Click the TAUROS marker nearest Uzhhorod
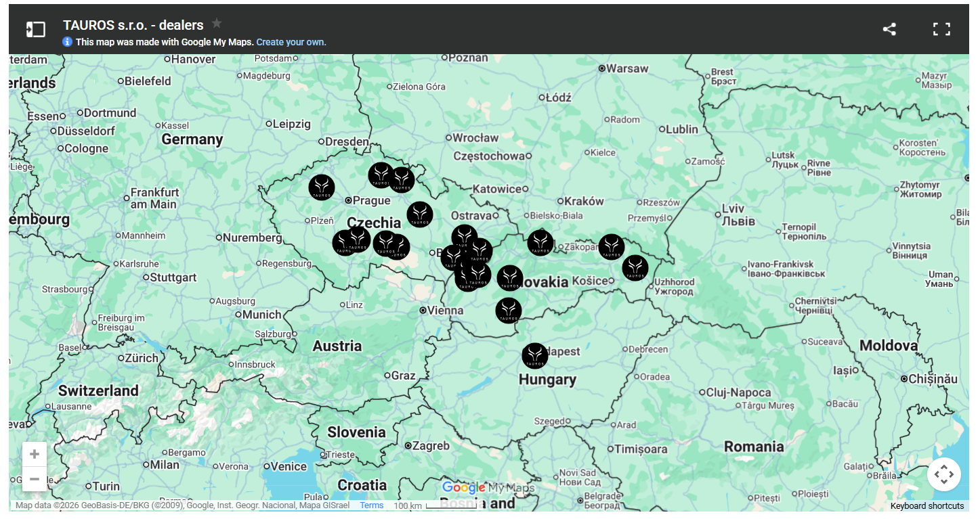 pos(635,268)
